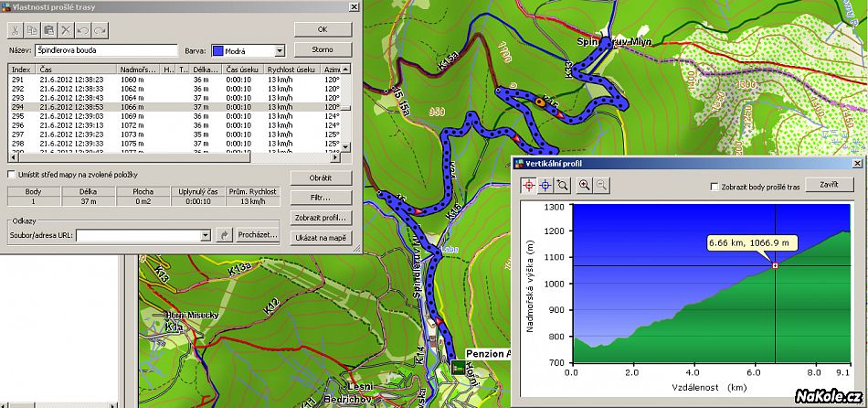Click the '13 km/h' Prům. Rychlost summary value
The image size is (868, 408).
(253, 201)
